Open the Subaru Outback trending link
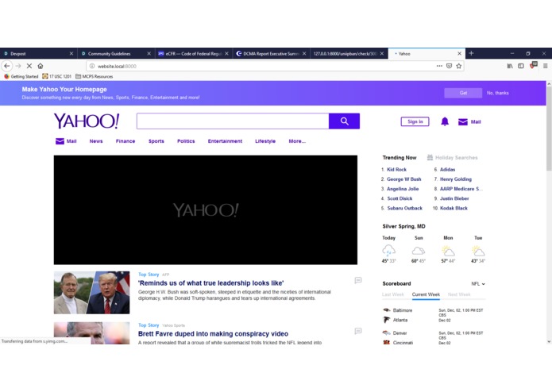552x392 pixels. [405, 208]
